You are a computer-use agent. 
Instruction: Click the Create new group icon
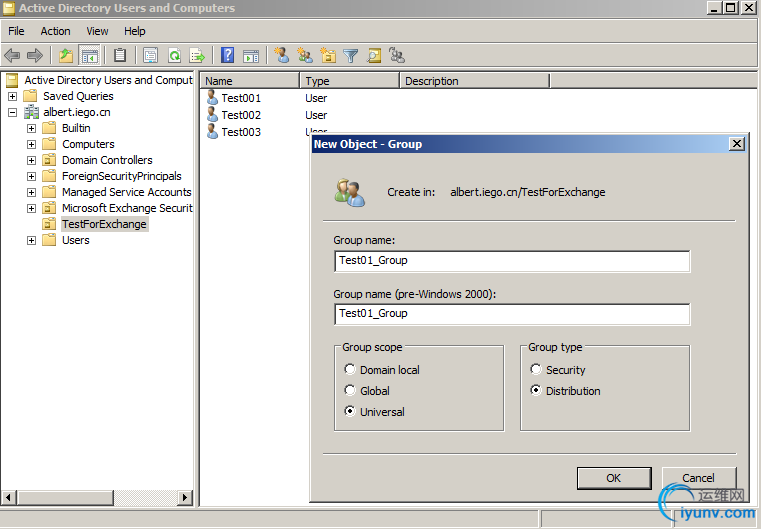305,55
